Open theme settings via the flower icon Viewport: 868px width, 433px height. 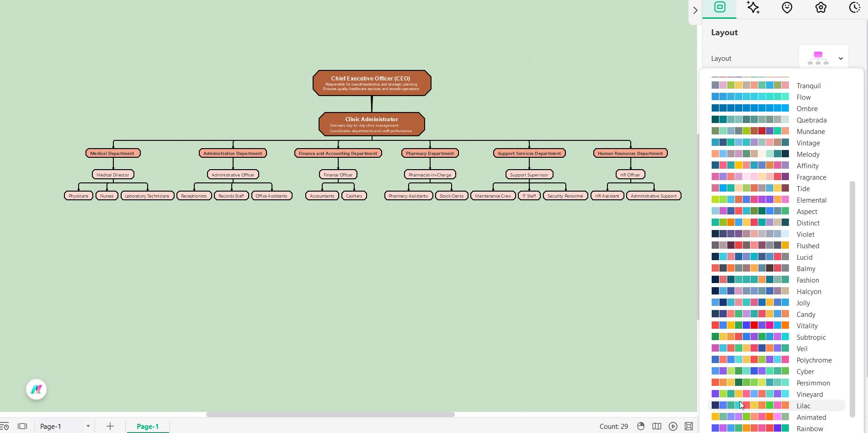820,8
